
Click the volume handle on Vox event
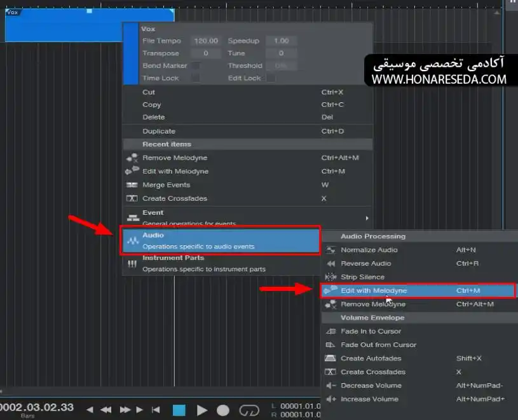(x=89, y=11)
